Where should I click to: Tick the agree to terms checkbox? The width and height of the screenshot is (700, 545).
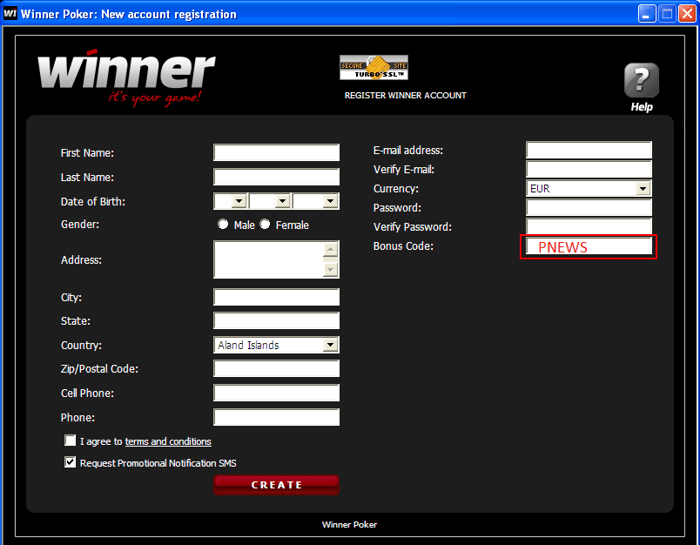[x=70, y=441]
